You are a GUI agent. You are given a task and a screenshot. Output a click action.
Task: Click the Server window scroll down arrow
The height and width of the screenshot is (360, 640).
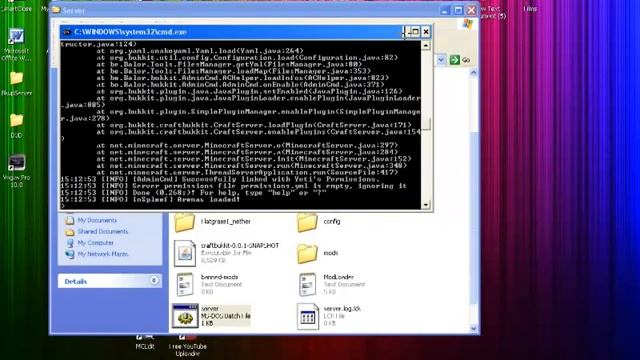[x=473, y=328]
